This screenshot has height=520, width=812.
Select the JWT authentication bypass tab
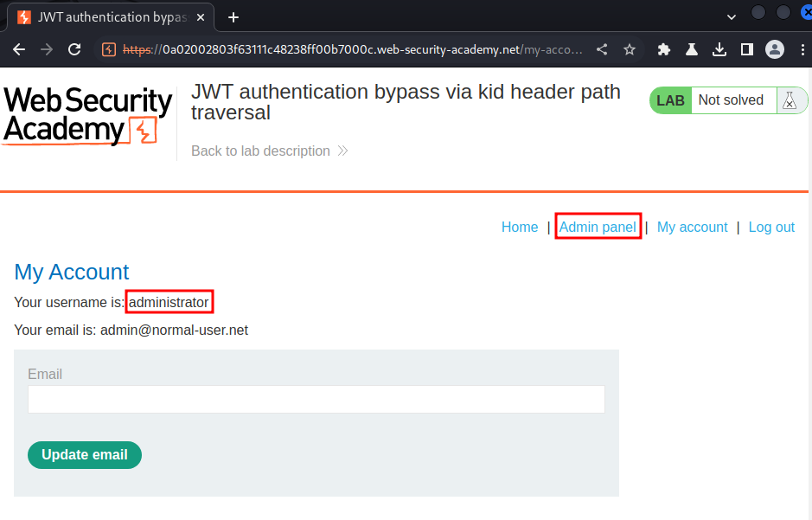(112, 17)
